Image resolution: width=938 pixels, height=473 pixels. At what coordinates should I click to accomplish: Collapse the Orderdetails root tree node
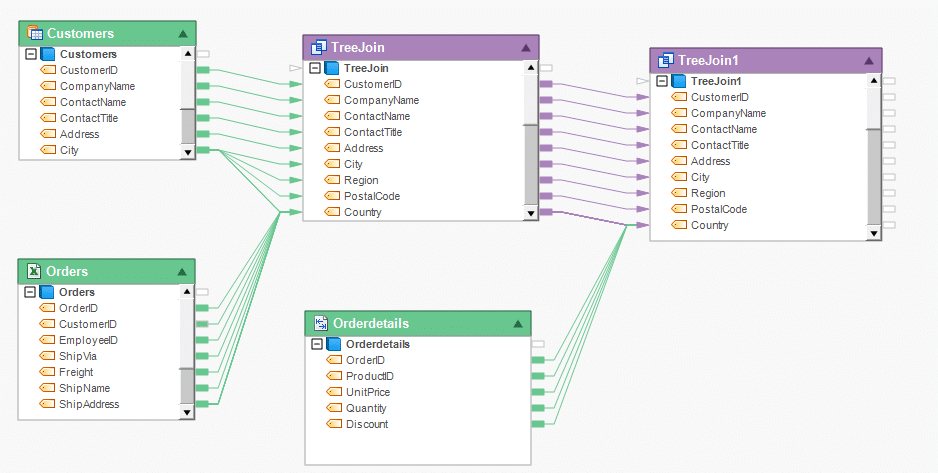pos(317,344)
